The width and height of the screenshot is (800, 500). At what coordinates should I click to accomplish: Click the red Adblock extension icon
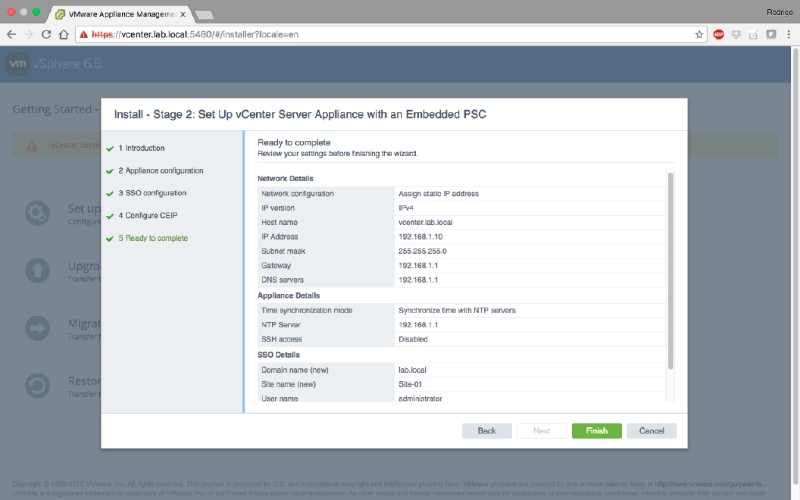pos(718,34)
